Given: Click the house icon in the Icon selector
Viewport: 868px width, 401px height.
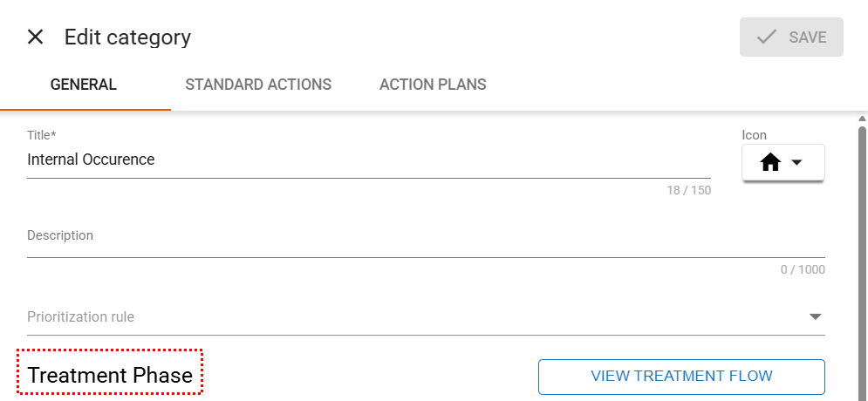Looking at the screenshot, I should tap(770, 163).
